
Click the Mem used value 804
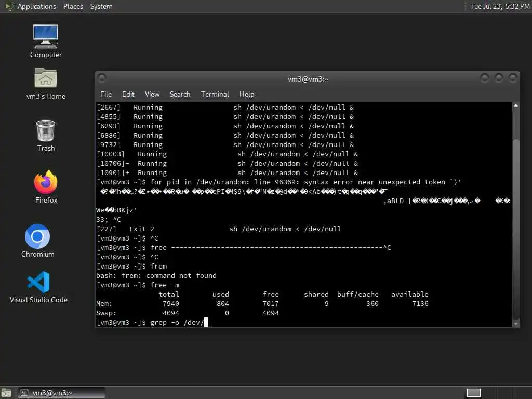[x=222, y=303]
